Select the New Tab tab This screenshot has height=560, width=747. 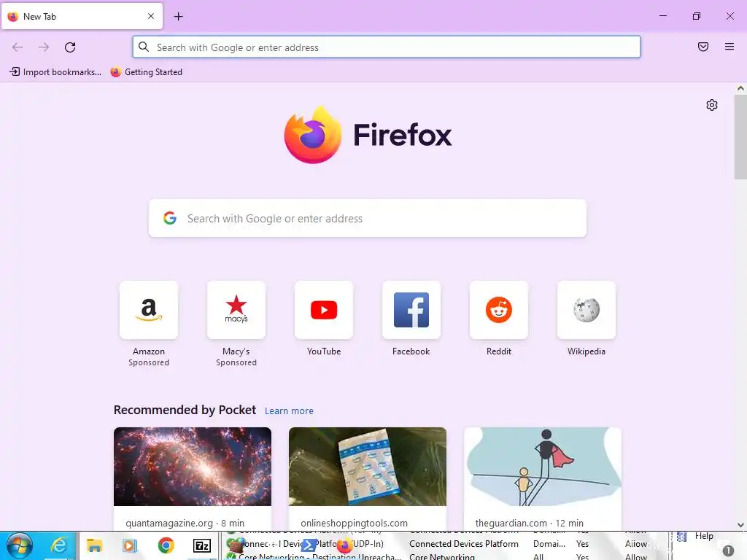pyautogui.click(x=82, y=16)
